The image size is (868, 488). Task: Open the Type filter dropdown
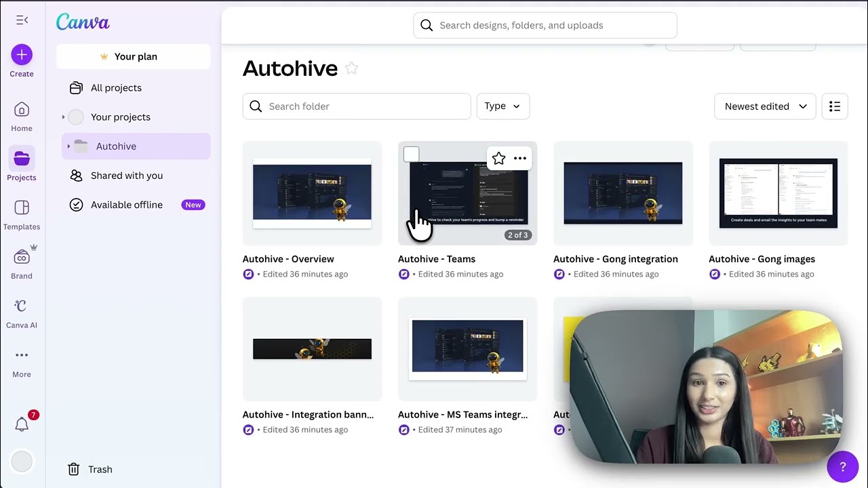tap(503, 106)
